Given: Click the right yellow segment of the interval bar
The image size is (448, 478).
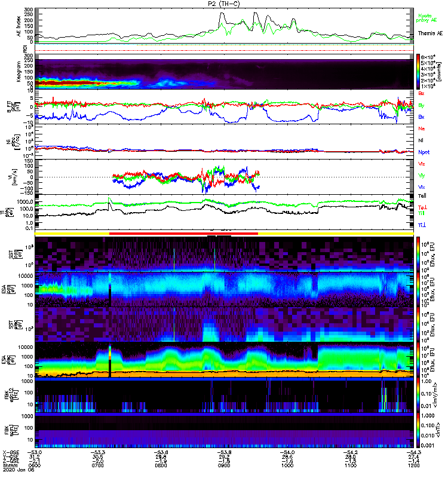Looking at the screenshot, I should click(336, 234).
